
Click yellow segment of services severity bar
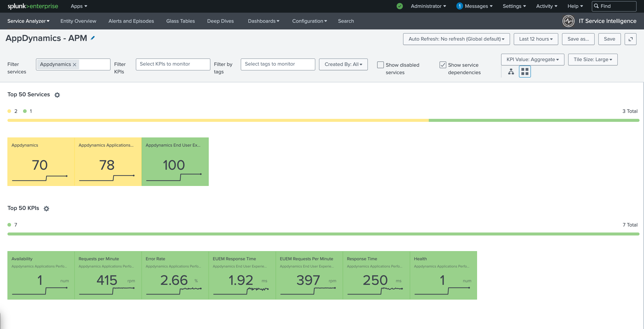(x=218, y=121)
